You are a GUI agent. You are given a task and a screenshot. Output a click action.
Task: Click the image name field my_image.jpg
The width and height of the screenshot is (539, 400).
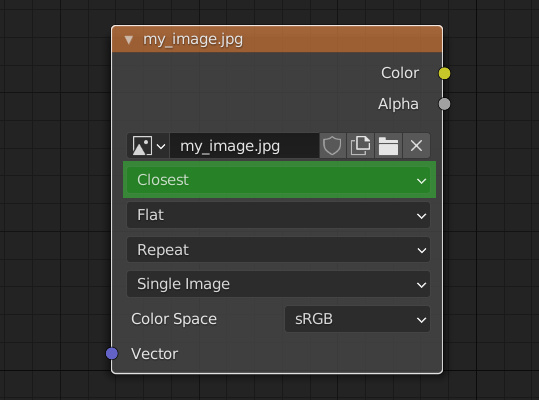pos(244,146)
